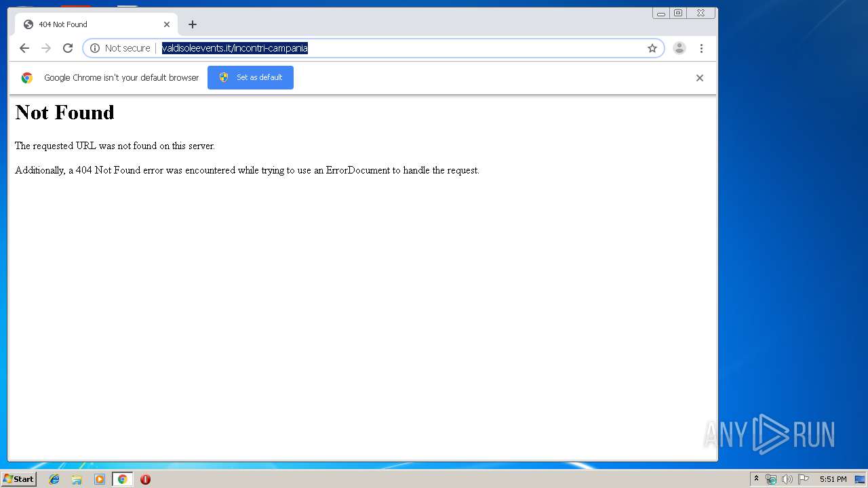Close the 404 Not Found tab
The image size is (868, 488).
tap(167, 24)
